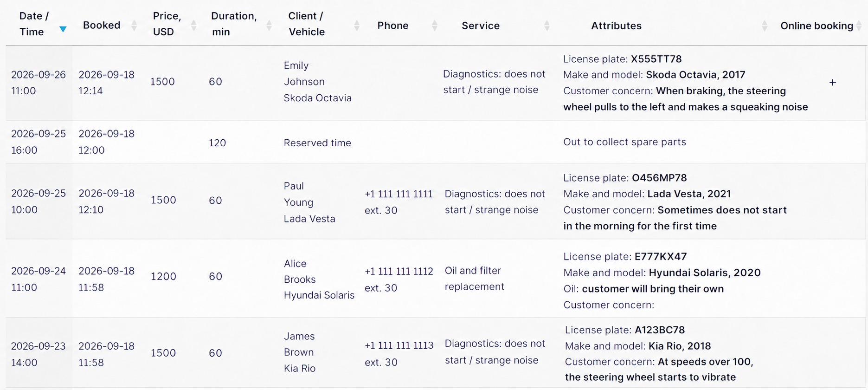Click the 2026-09-24 11:00 date cell
This screenshot has height=390, width=868.
pyautogui.click(x=39, y=279)
